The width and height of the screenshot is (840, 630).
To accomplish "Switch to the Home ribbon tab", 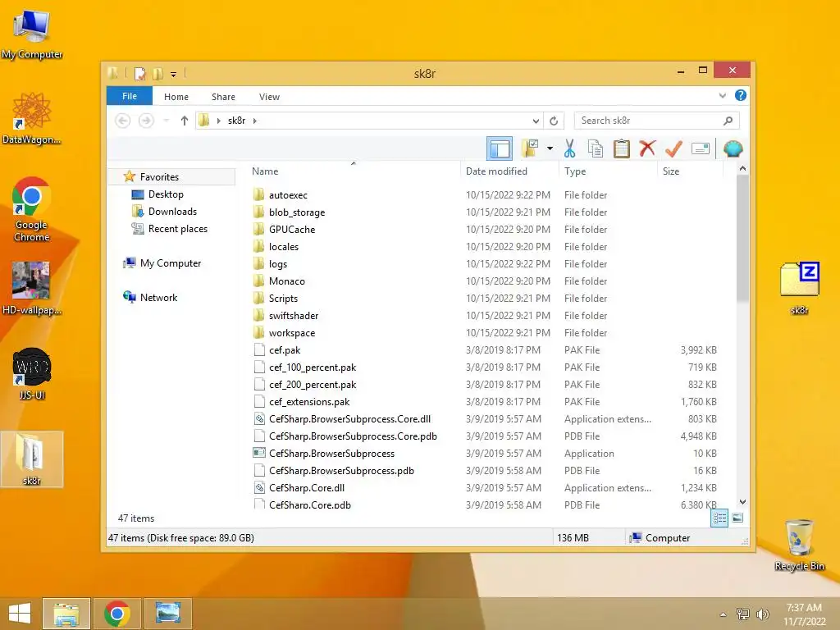I will coord(176,97).
